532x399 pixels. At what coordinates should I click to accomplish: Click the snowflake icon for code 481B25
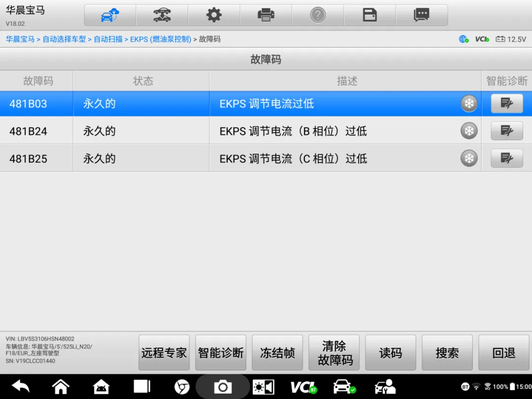click(x=469, y=159)
